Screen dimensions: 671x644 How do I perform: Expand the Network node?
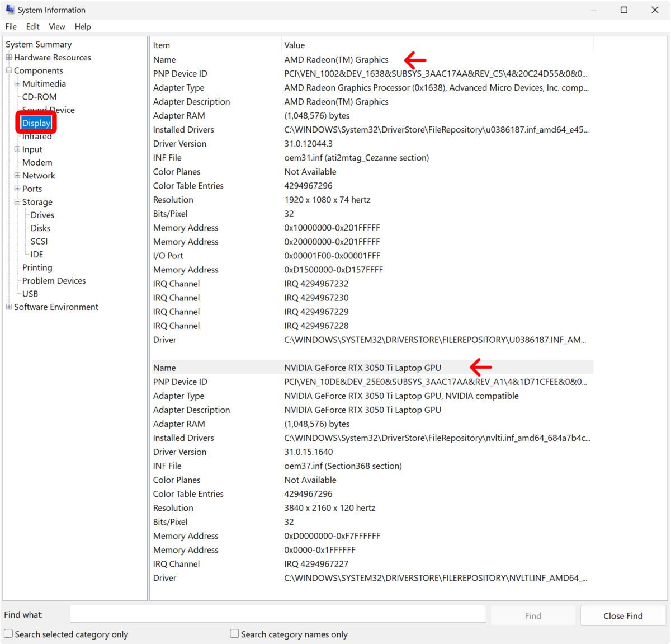(17, 175)
